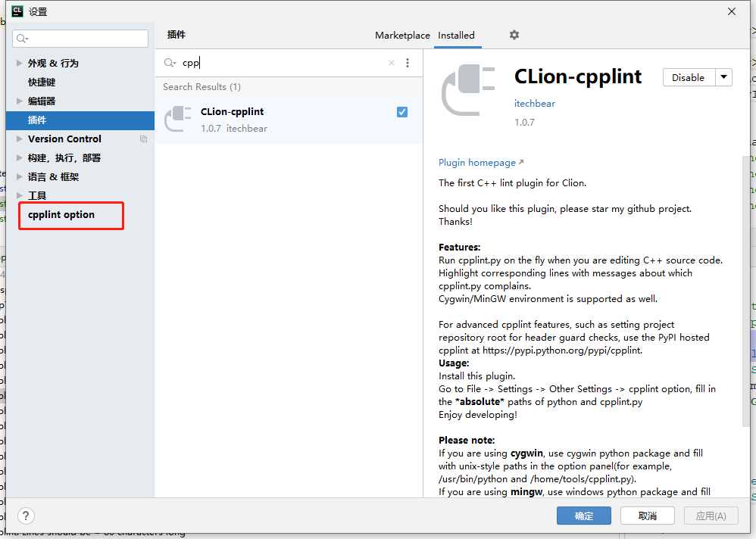This screenshot has height=539, width=756.
Task: Click the help question mark button
Action: [26, 516]
